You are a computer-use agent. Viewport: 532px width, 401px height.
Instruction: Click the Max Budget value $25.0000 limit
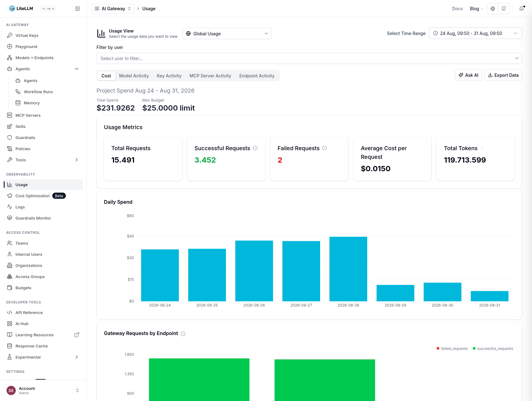169,108
